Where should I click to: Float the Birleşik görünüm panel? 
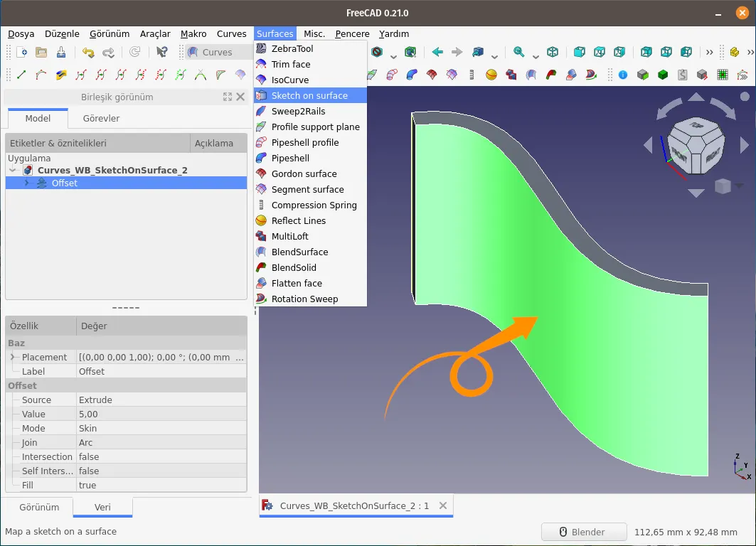228,97
